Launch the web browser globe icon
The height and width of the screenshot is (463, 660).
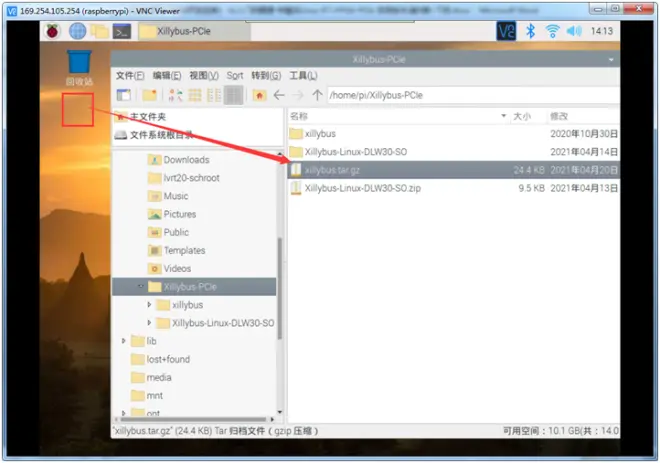[77, 31]
